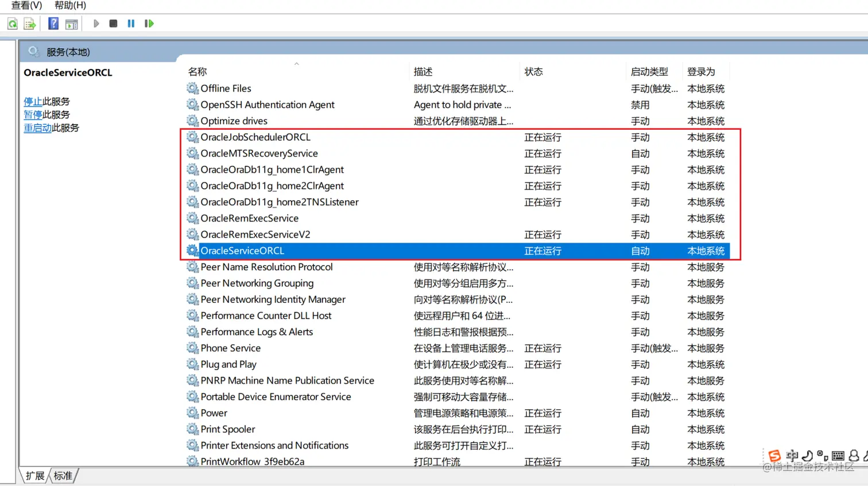Click the 自动 startup type of OracleMTSRecoveryService
This screenshot has height=486, width=868.
pos(640,154)
